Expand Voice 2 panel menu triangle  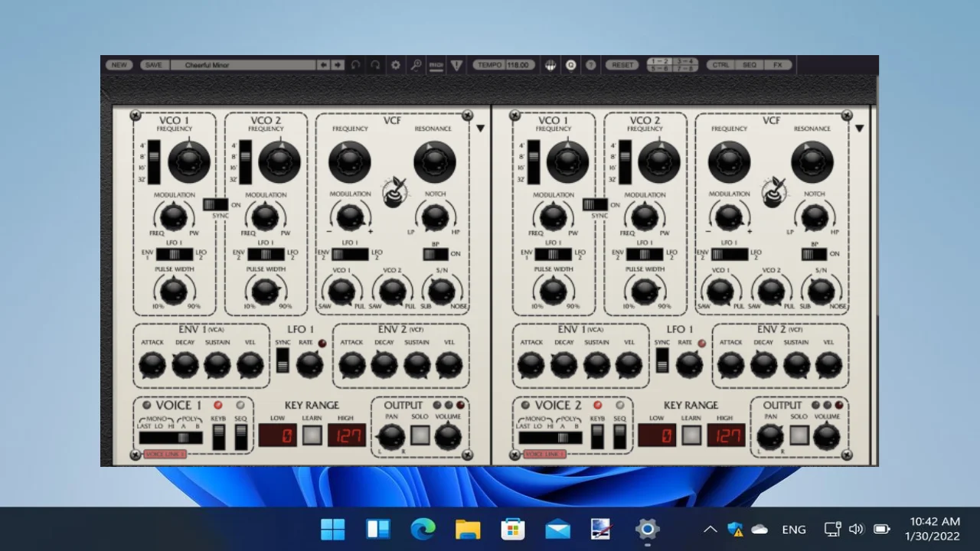(859, 129)
